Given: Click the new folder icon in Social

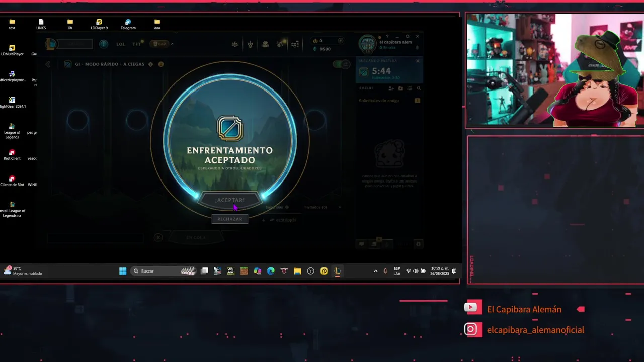Looking at the screenshot, I should pyautogui.click(x=400, y=88).
